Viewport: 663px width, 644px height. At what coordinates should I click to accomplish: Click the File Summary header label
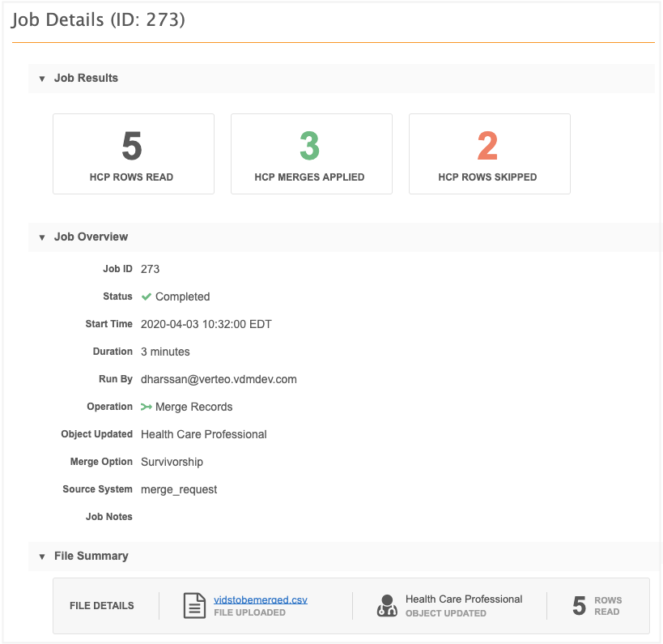click(91, 557)
